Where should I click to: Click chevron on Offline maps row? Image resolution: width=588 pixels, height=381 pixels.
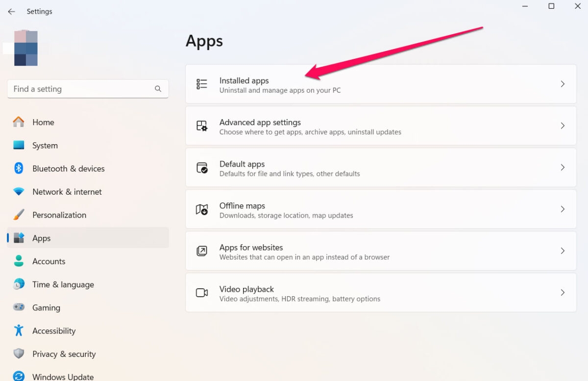click(563, 209)
